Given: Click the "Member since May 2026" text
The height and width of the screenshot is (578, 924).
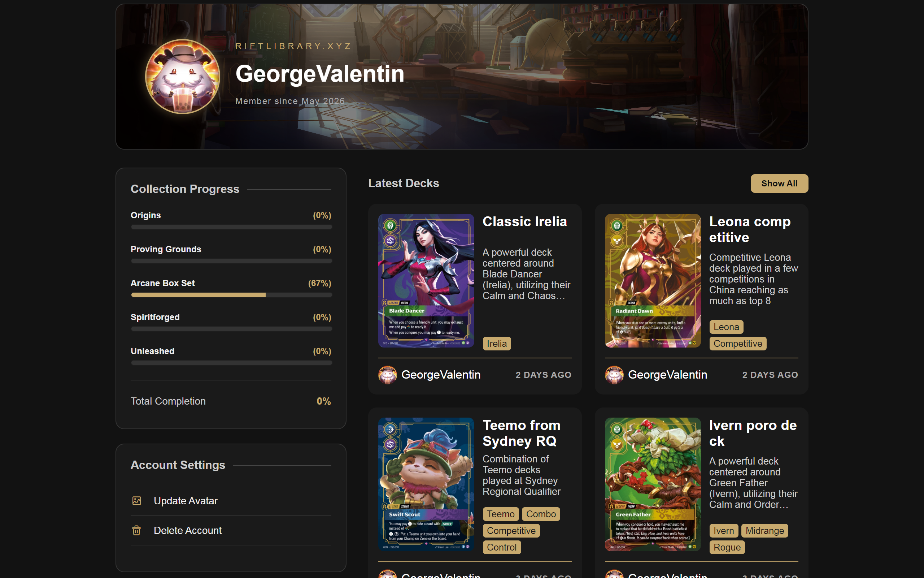Looking at the screenshot, I should click(290, 101).
